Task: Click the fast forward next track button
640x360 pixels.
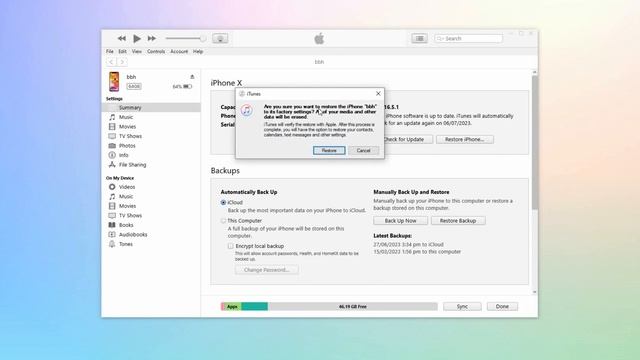Action: click(x=151, y=38)
